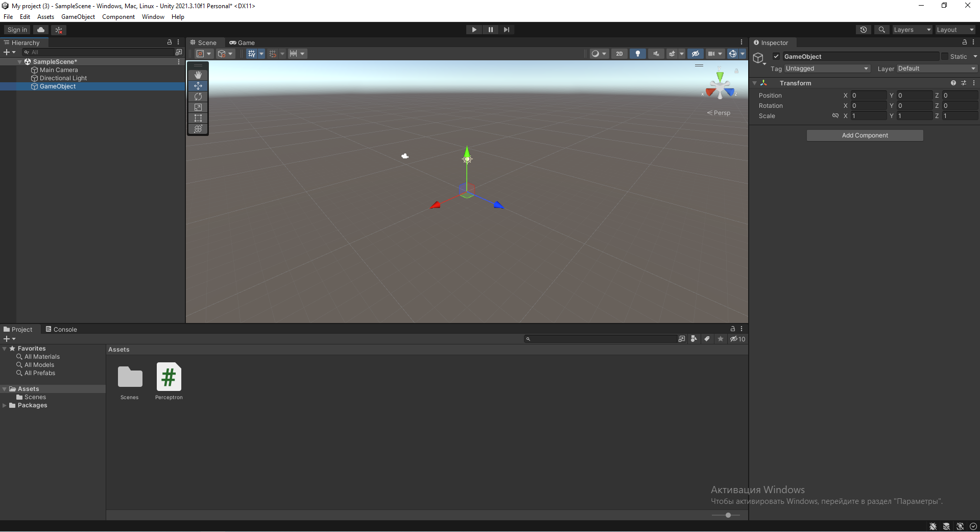This screenshot has height=532, width=980.
Task: Toggle grid snapping icon
Action: click(x=273, y=54)
